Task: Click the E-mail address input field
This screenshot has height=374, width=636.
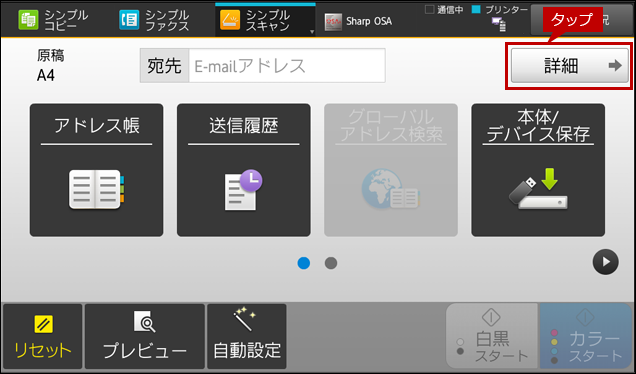Action: (x=287, y=66)
